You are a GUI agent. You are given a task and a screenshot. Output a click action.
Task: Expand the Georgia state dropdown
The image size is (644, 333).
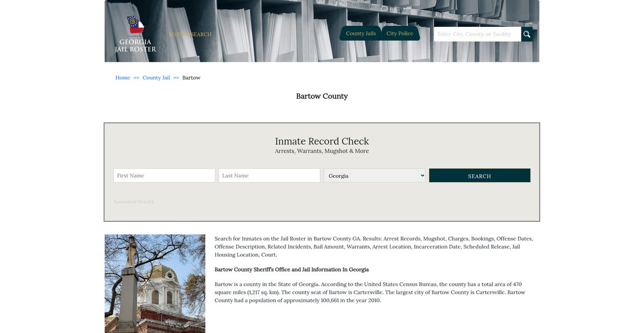(x=375, y=176)
